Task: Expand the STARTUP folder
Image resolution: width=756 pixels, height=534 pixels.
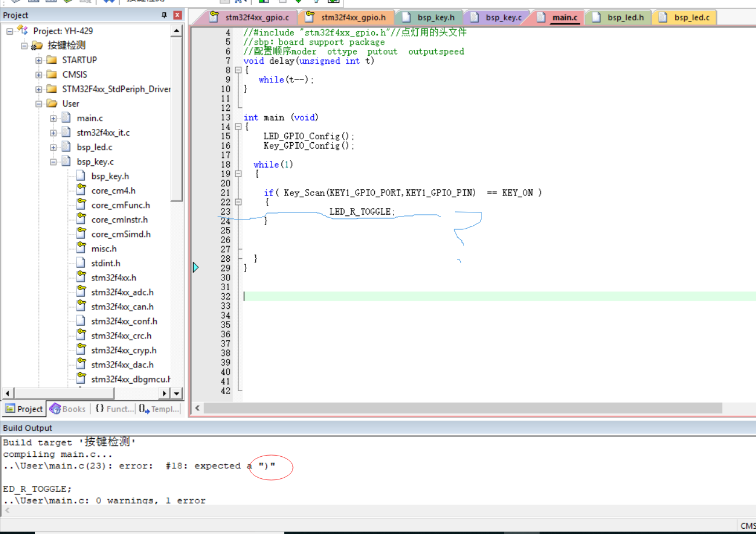Action: coord(39,60)
